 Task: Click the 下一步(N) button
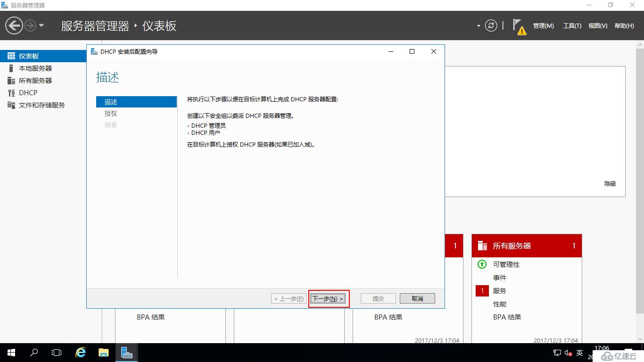click(329, 298)
